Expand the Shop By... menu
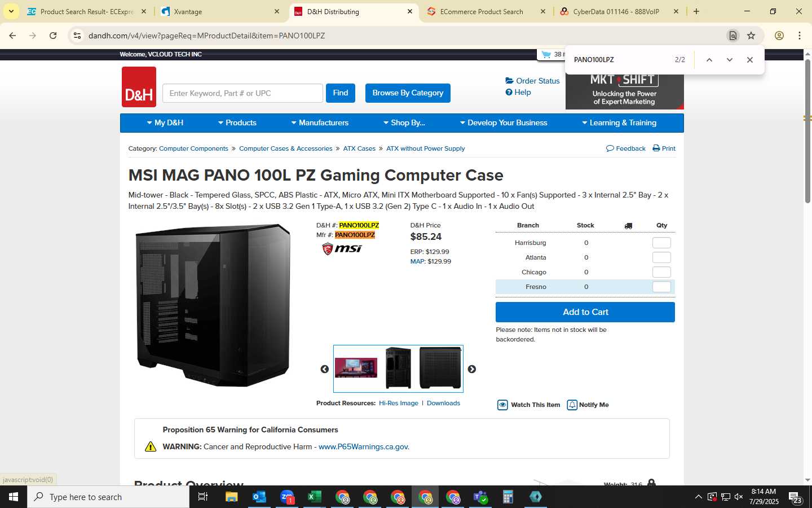Viewport: 812px width, 508px height. point(404,122)
